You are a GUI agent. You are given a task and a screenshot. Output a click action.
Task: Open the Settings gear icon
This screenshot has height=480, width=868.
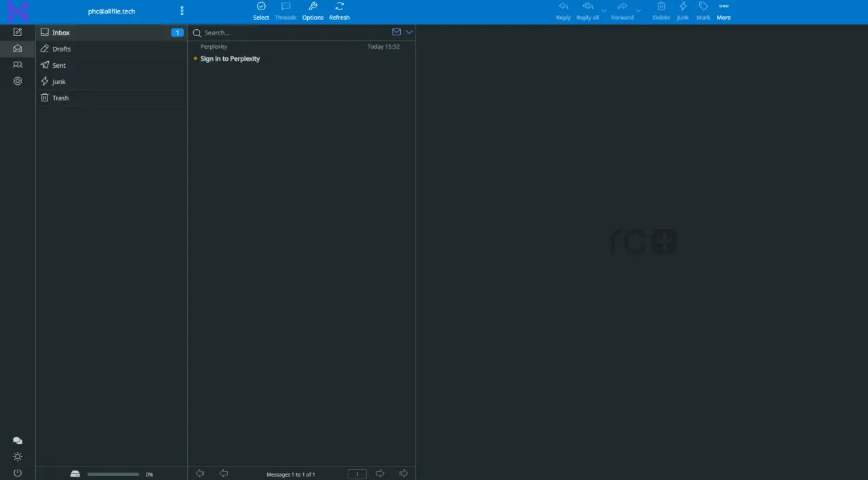point(18,81)
